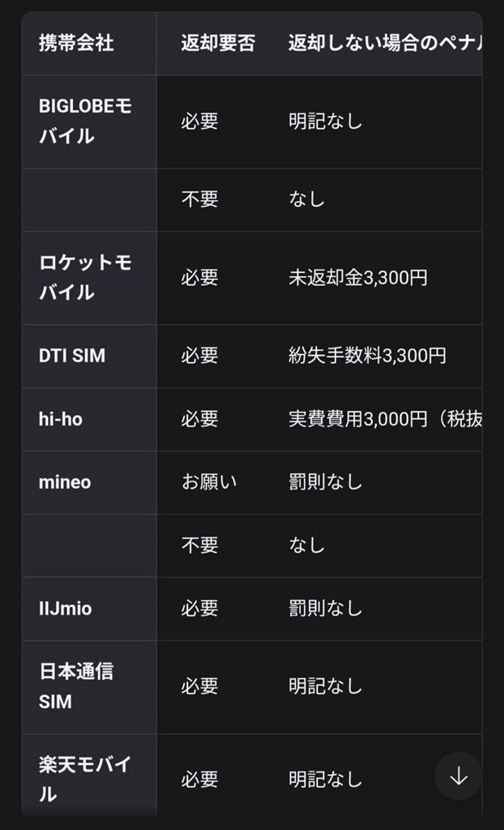Click the scroll-to-bottom arrow button
Viewport: 504px width, 830px height.
coord(459,777)
